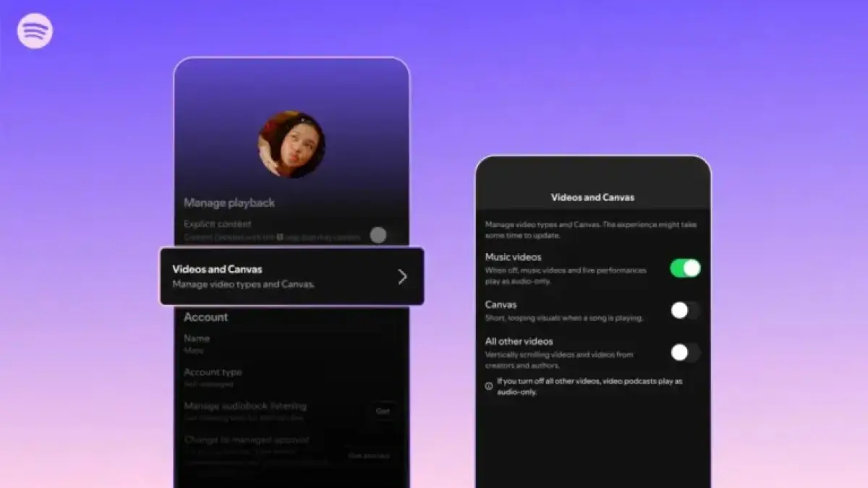Tap the info icon beside audio-only note
The image size is (868, 488).
pos(489,386)
